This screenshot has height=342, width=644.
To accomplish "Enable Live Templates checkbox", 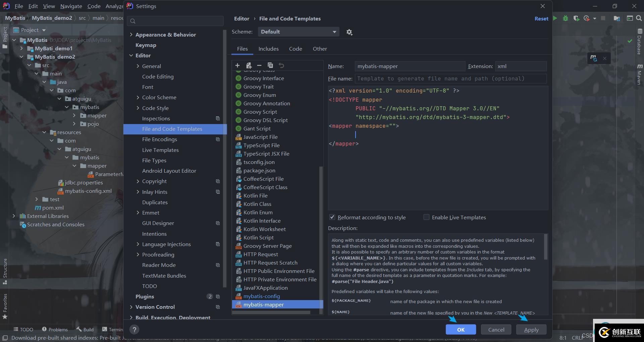I will point(426,217).
